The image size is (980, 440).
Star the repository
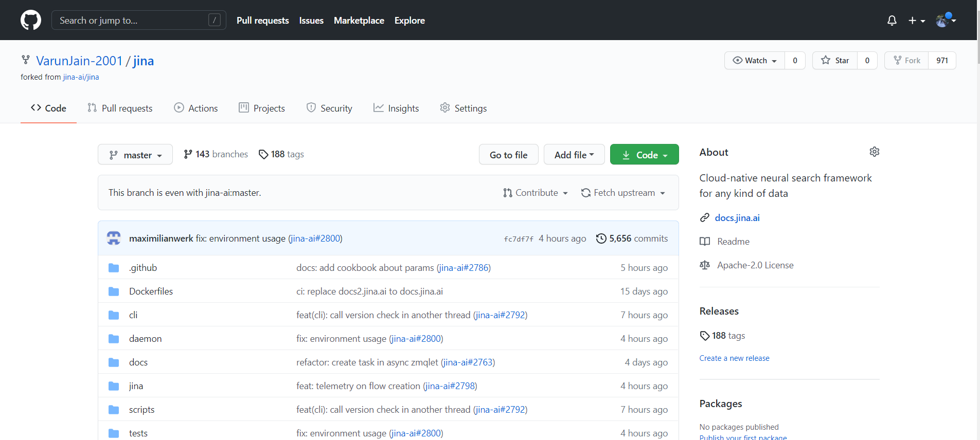[x=835, y=61]
